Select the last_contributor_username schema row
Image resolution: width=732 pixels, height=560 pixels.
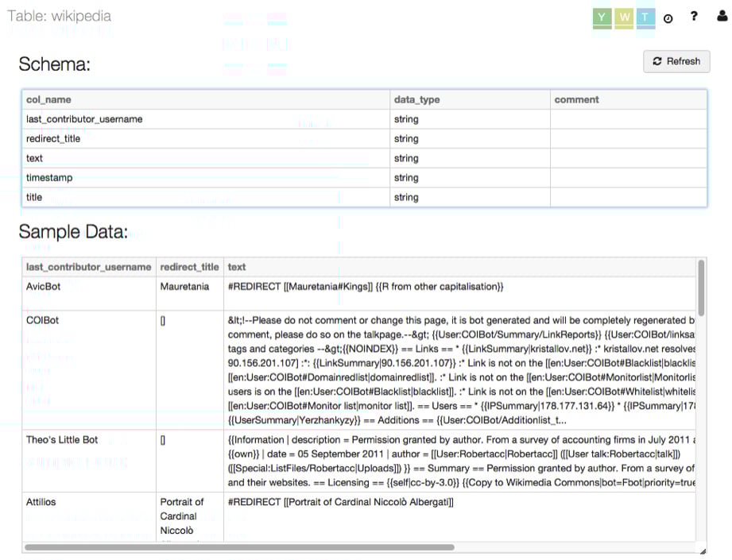(x=364, y=119)
